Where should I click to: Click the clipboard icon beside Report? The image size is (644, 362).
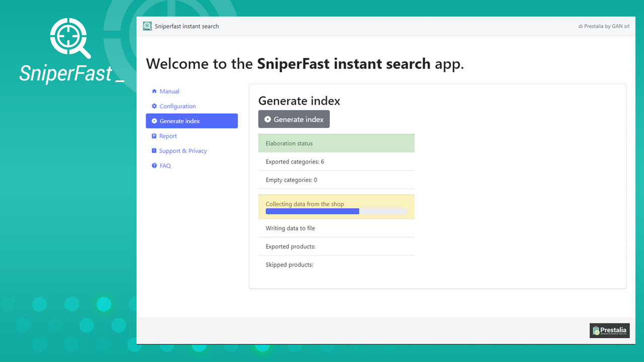tap(153, 136)
